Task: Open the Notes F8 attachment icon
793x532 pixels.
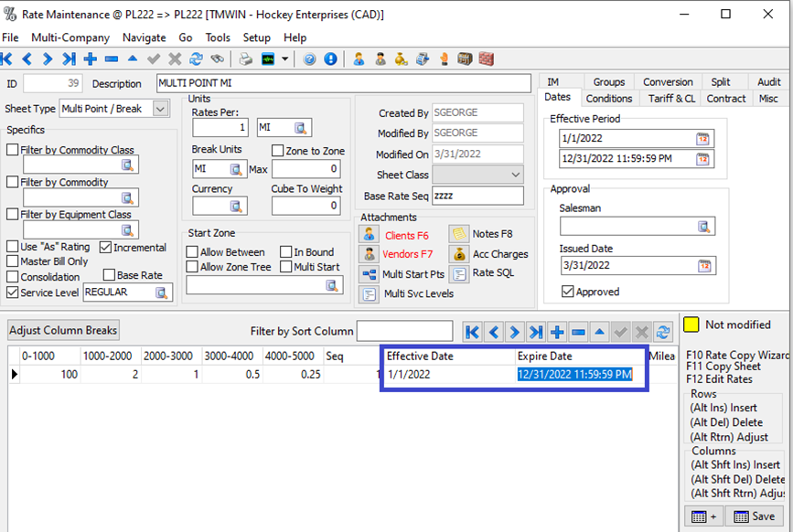Action: click(458, 235)
